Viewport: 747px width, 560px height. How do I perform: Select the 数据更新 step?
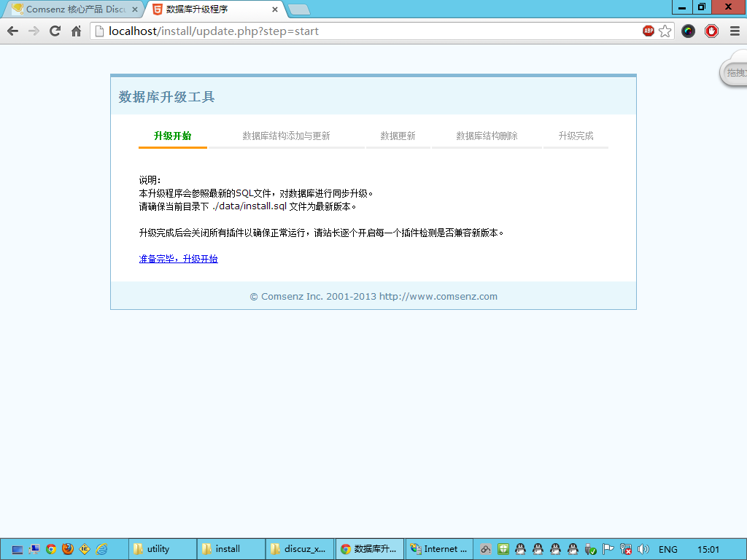coord(398,136)
